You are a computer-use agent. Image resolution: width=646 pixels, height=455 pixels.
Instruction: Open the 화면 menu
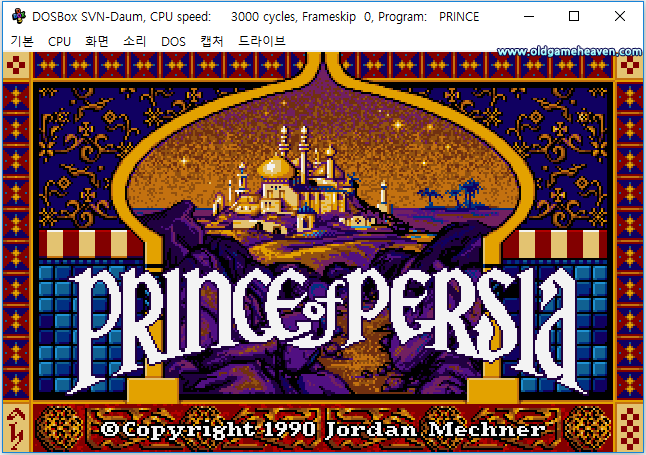[97, 41]
